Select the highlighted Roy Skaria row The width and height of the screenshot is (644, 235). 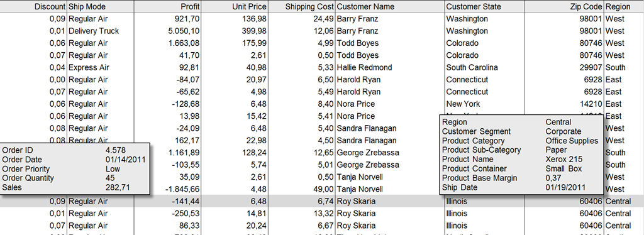point(322,201)
